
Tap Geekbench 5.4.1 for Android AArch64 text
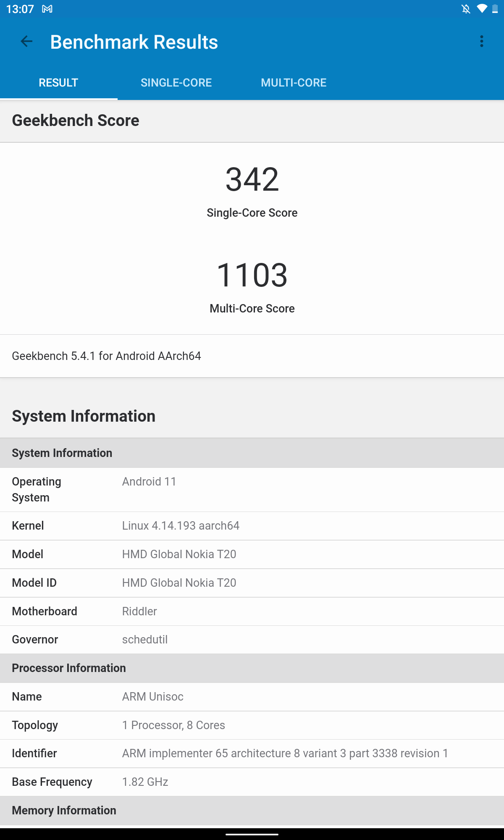[x=106, y=356]
